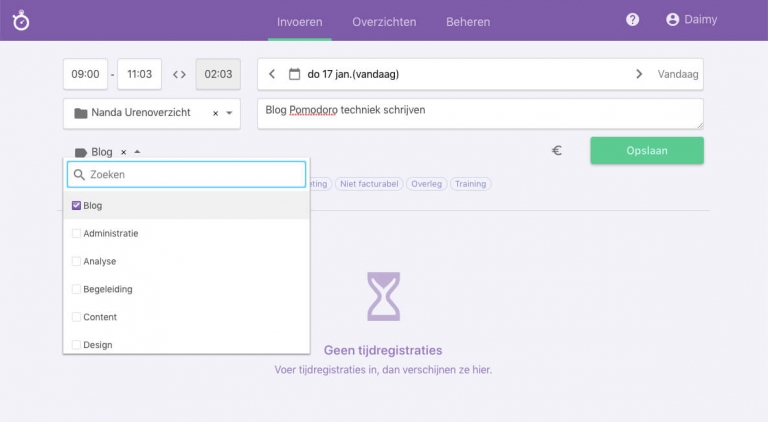Click the 09:00 start time field
Viewport: 768px width, 422px height.
[85, 74]
